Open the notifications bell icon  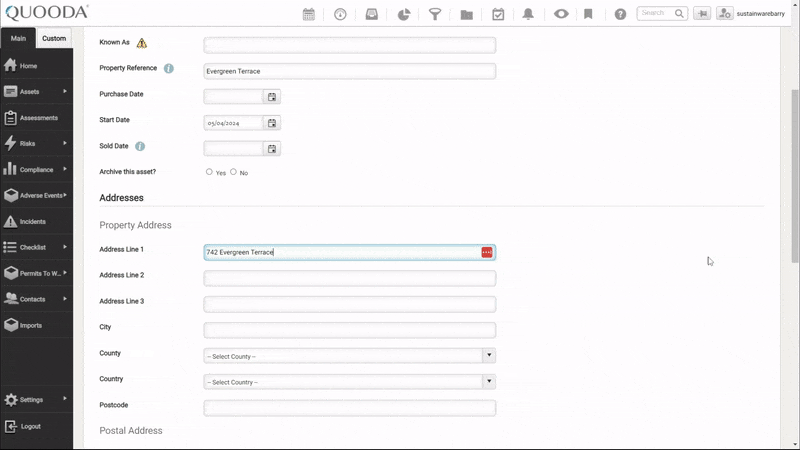tap(528, 14)
